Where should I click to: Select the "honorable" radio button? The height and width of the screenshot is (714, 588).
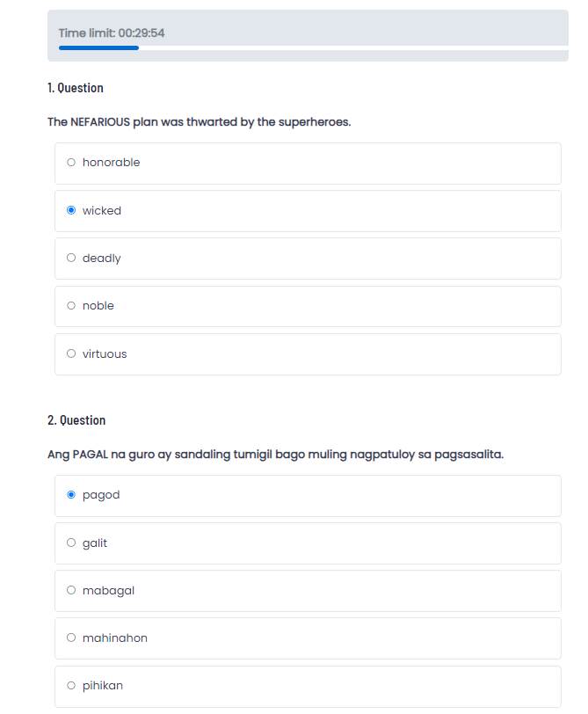(71, 163)
